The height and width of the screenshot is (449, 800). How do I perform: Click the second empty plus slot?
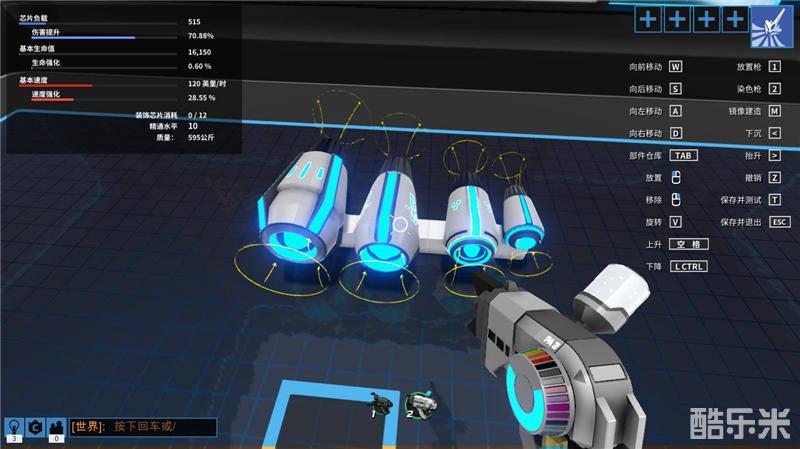click(677, 19)
